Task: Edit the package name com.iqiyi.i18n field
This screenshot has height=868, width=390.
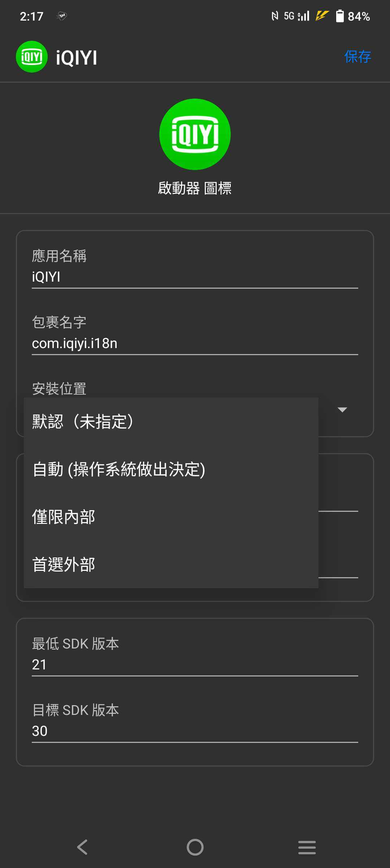Action: [195, 343]
